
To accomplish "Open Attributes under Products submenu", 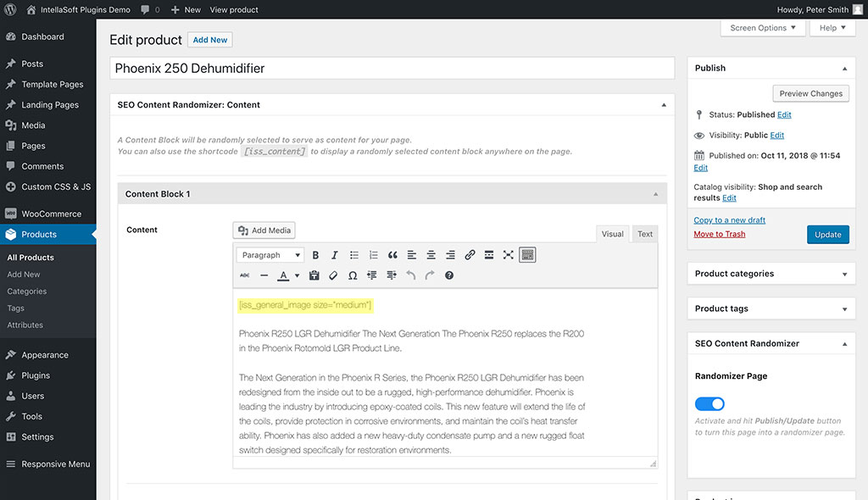I will click(25, 325).
